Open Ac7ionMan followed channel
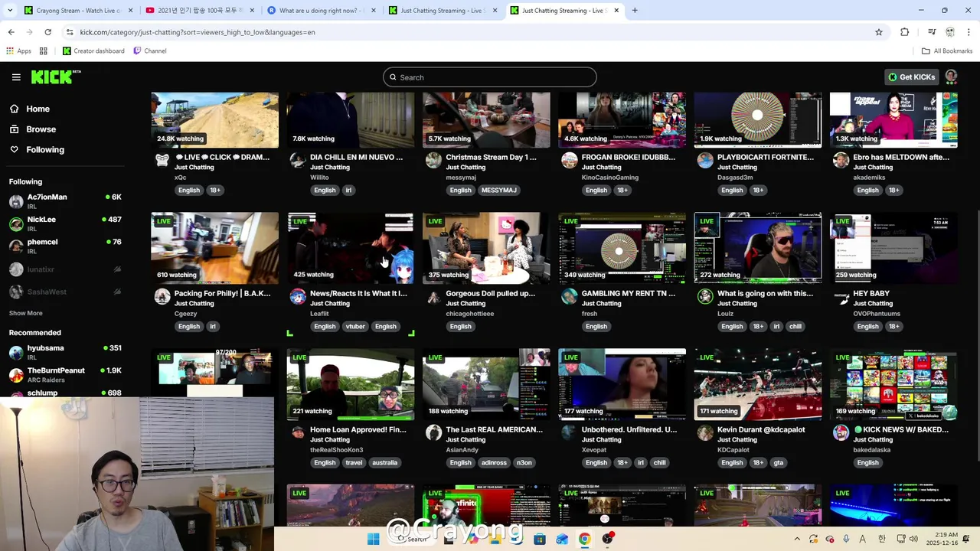980x551 pixels. [x=65, y=202]
